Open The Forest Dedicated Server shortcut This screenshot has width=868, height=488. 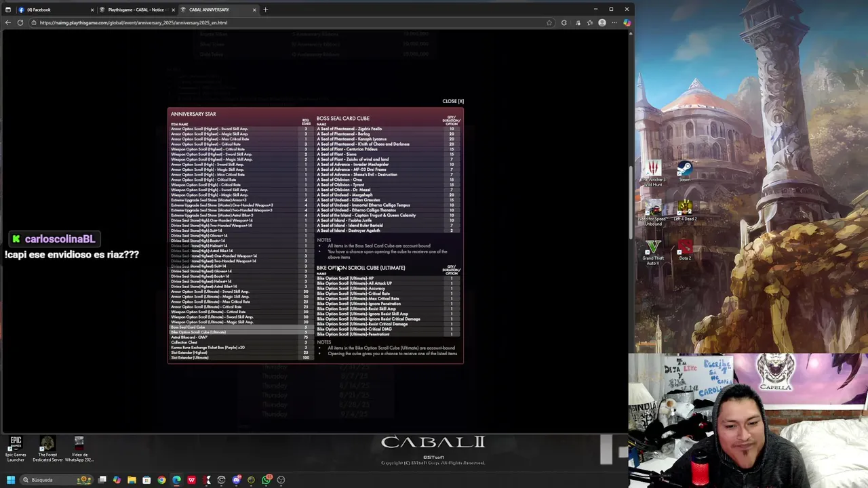tap(47, 449)
